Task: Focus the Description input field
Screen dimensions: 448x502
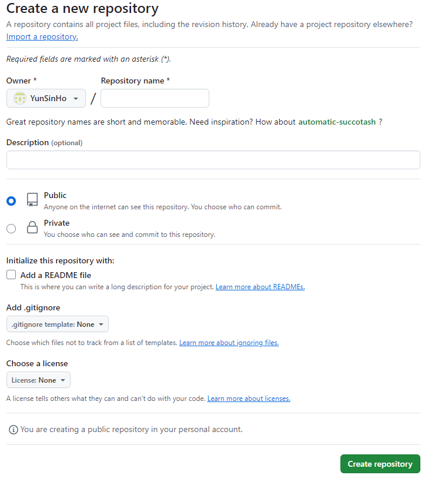Action: [x=213, y=160]
